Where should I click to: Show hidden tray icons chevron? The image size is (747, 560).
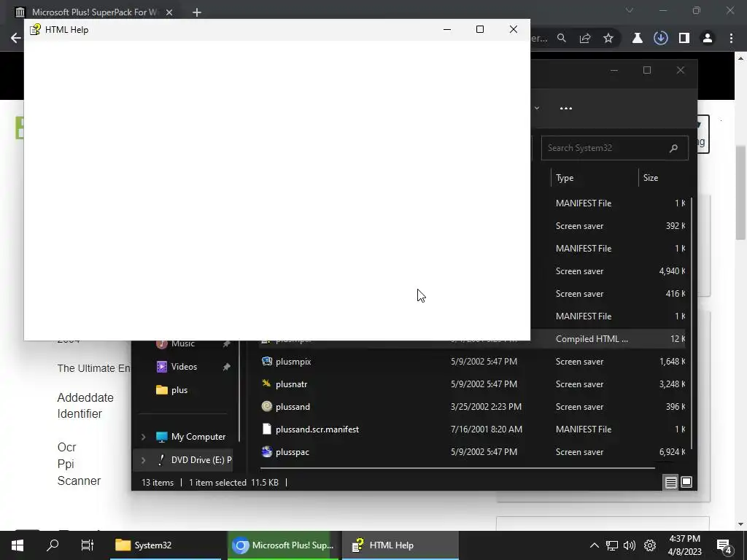pos(594,545)
